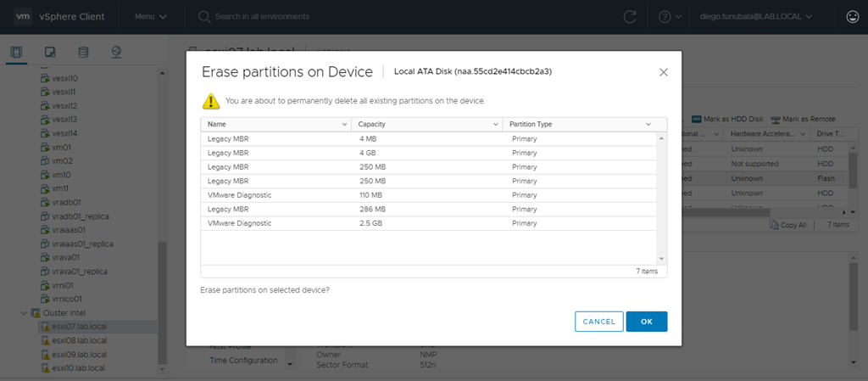The image size is (868, 381).
Task: Select esxi08.lab.local host in tree
Action: [79, 340]
